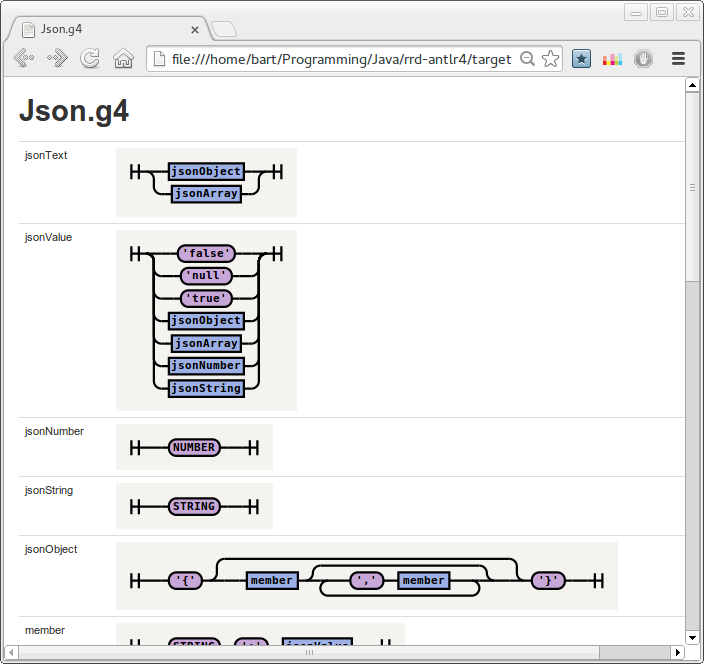Screen dimensions: 704x664
Task: Open the blue star bookmarks extension
Action: click(x=581, y=59)
